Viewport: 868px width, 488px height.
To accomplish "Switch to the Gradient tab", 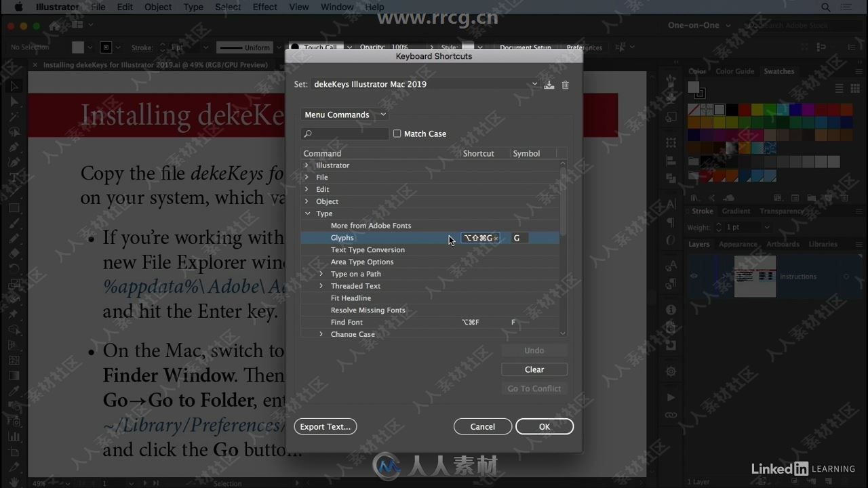I will (x=736, y=211).
